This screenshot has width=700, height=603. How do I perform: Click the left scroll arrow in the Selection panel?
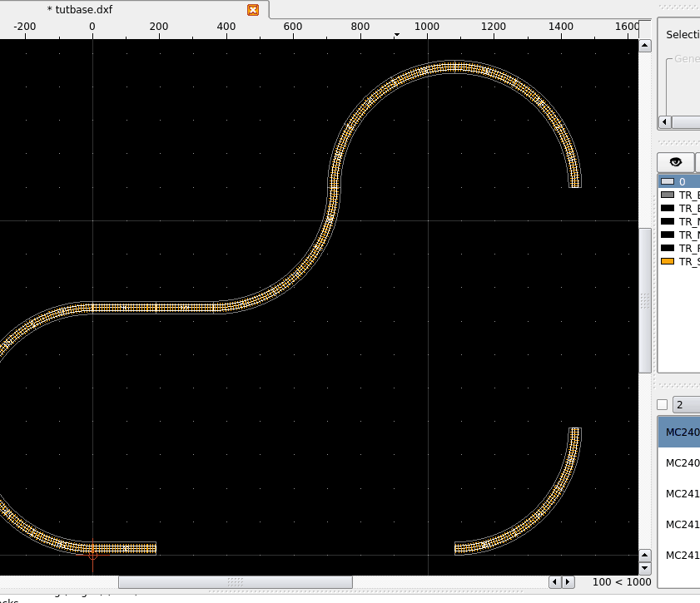tap(664, 122)
